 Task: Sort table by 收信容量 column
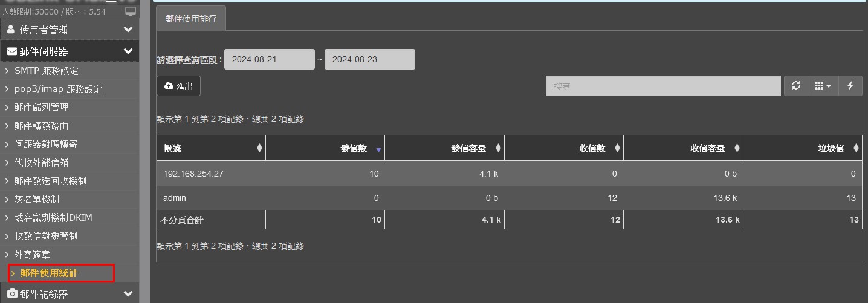point(683,148)
